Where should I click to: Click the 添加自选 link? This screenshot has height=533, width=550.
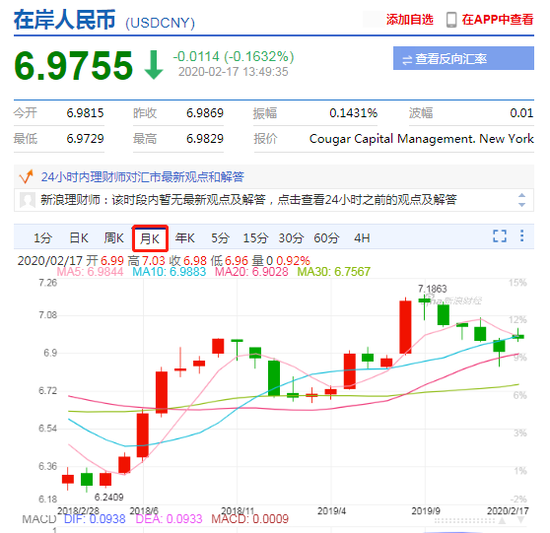point(410,20)
